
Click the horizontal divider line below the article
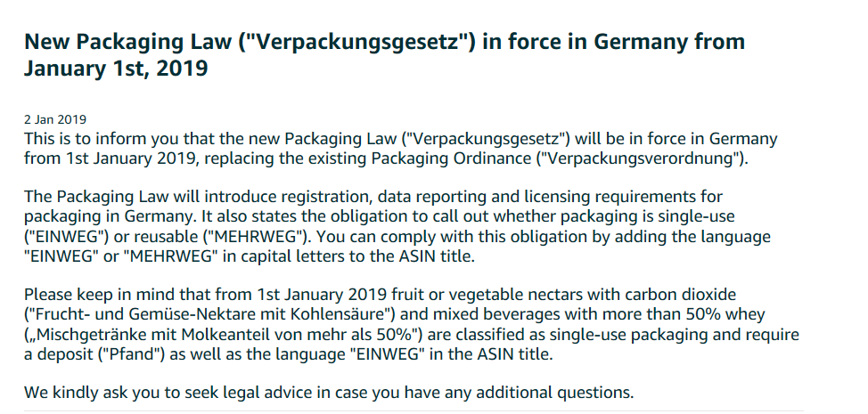pyautogui.click(x=414, y=410)
